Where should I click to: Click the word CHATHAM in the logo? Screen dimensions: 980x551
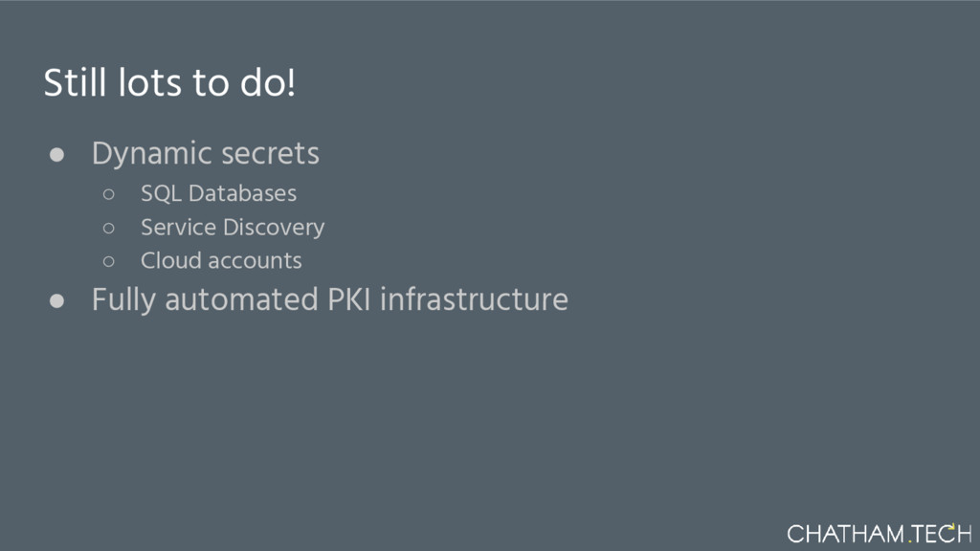[x=845, y=533]
